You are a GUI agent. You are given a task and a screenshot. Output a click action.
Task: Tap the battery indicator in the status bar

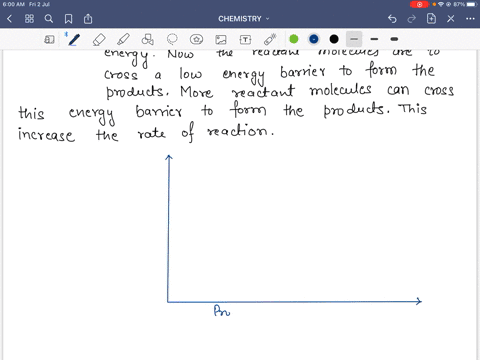472,4
